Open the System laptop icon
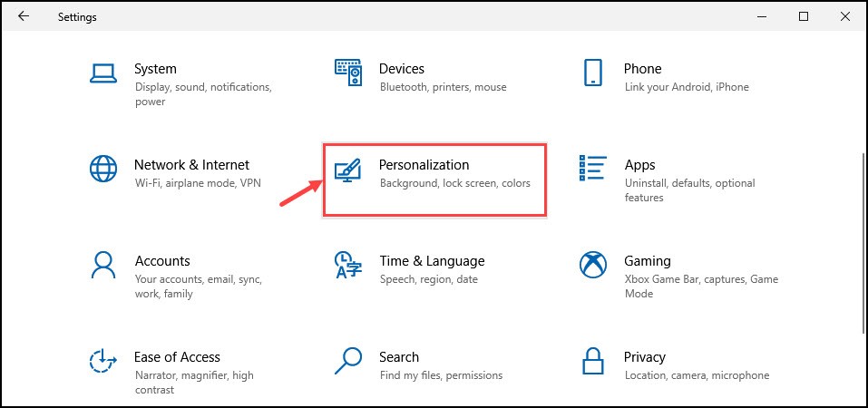 coord(103,73)
